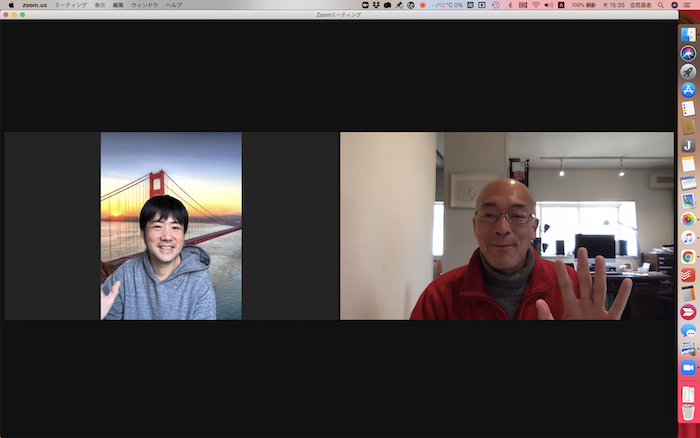Open the App Store dock icon
700x438 pixels.
(688, 90)
